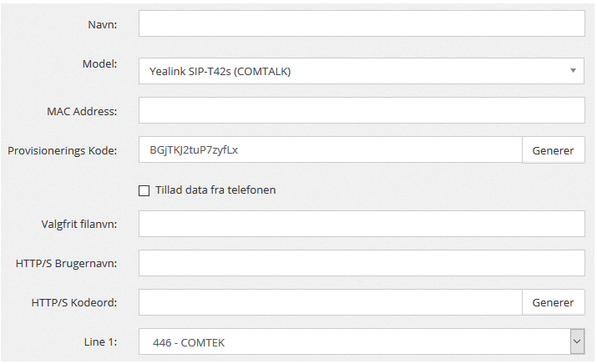Click the 'Valgfrit filanvn:' label
This screenshot has width=597, height=364.
(78, 224)
